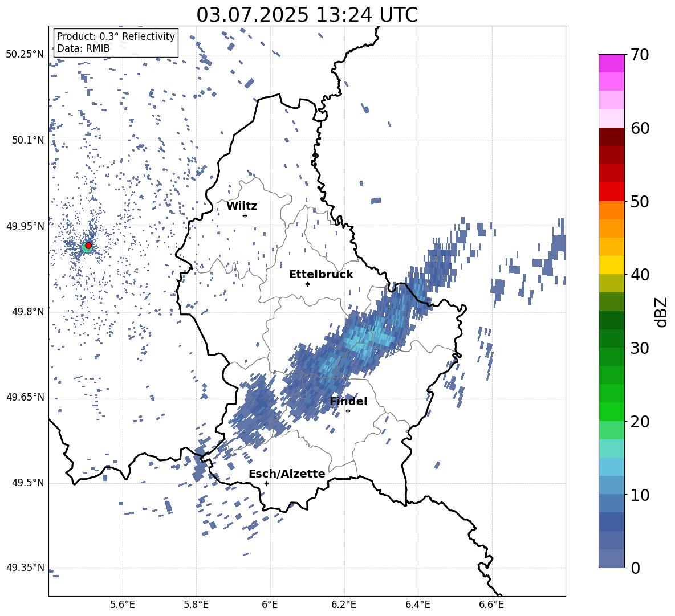The height and width of the screenshot is (616, 675).
Task: Click the colorbar tick label 10
Action: pos(640,495)
